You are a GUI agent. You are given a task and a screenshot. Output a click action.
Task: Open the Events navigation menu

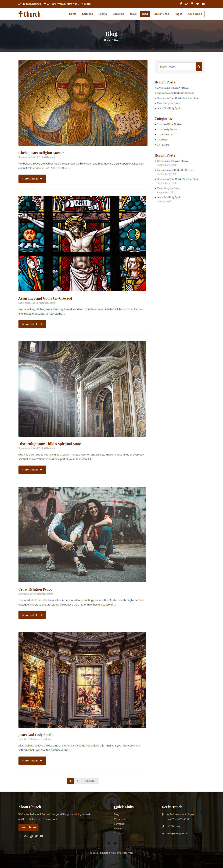pyautogui.click(x=102, y=14)
